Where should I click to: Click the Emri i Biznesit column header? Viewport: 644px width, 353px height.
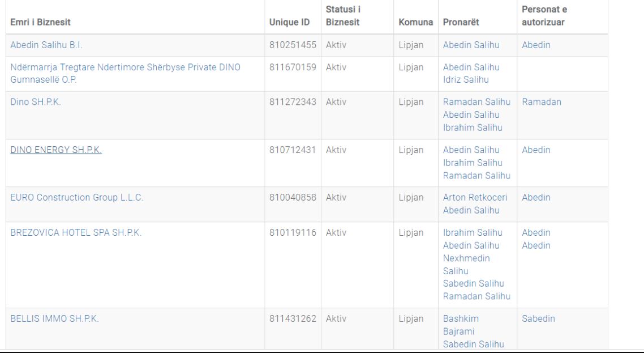click(x=41, y=22)
